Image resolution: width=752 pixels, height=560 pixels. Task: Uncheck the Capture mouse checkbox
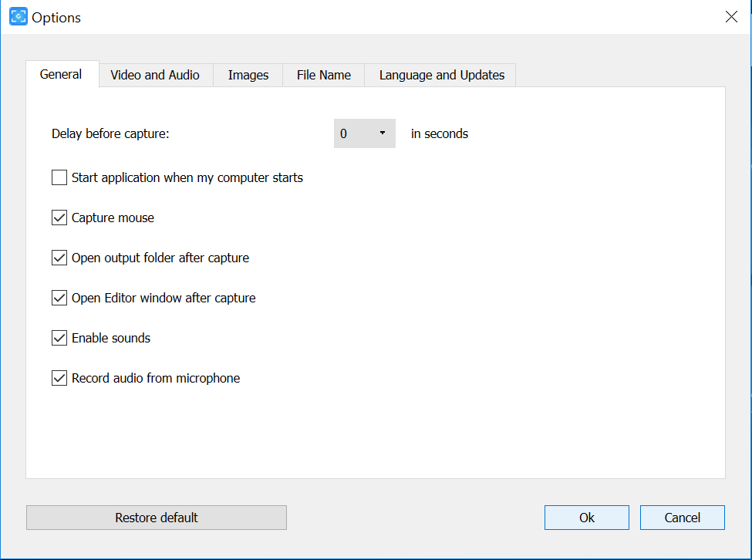(59, 218)
